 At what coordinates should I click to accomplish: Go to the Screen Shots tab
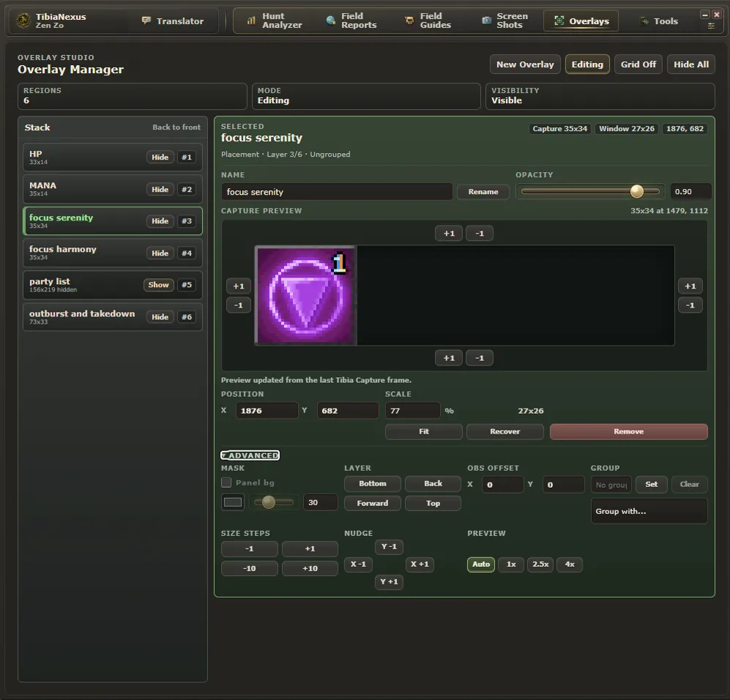coord(505,21)
